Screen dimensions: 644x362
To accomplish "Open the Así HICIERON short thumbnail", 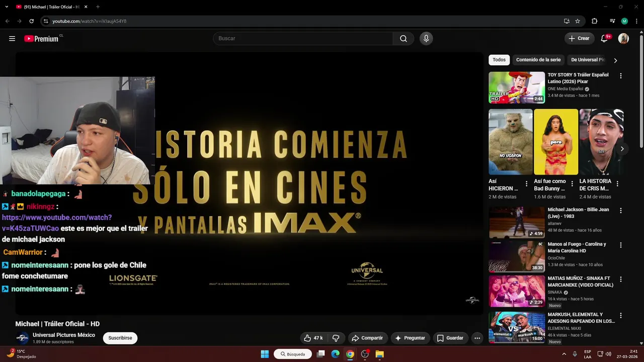I will click(510, 142).
